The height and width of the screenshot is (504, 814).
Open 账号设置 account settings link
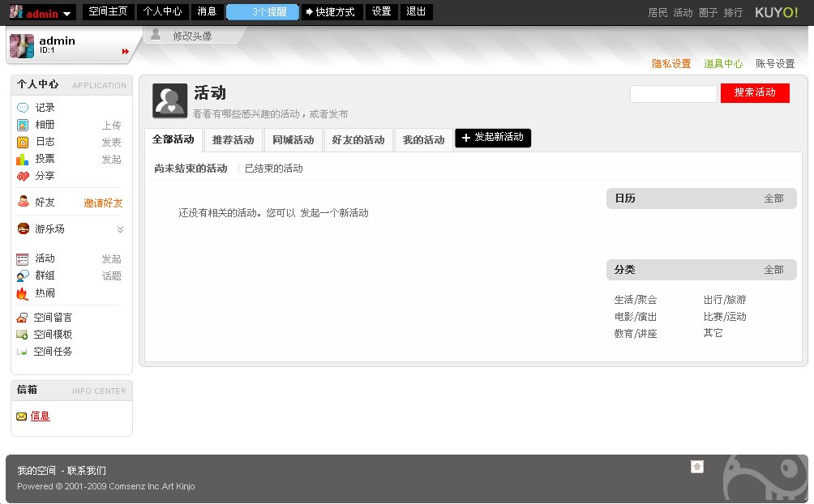[x=775, y=64]
